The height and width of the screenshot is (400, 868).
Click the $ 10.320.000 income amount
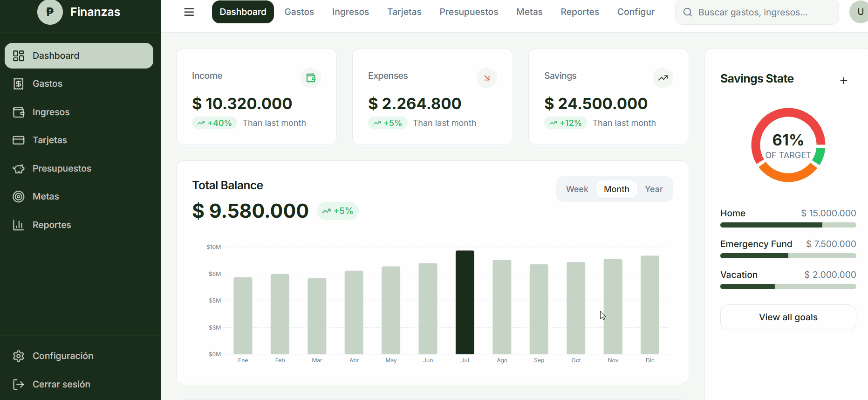pyautogui.click(x=242, y=103)
